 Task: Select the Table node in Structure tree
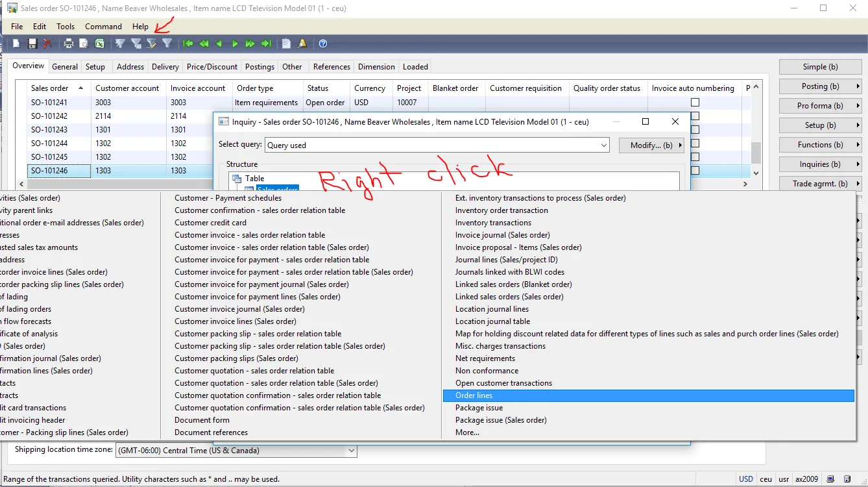coord(255,179)
